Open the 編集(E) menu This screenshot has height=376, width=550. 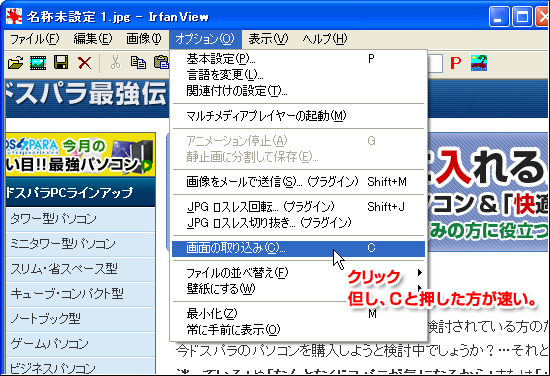[93, 39]
